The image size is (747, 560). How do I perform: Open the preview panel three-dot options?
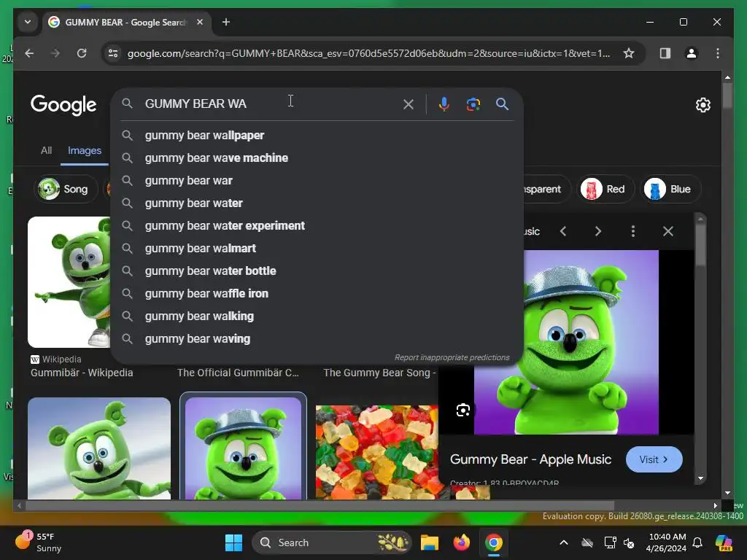pos(632,231)
